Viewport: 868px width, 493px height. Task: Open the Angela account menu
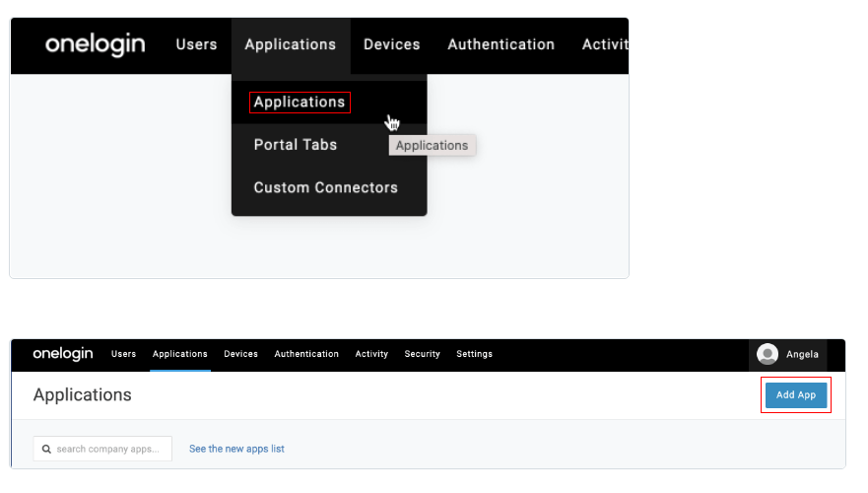click(x=802, y=354)
